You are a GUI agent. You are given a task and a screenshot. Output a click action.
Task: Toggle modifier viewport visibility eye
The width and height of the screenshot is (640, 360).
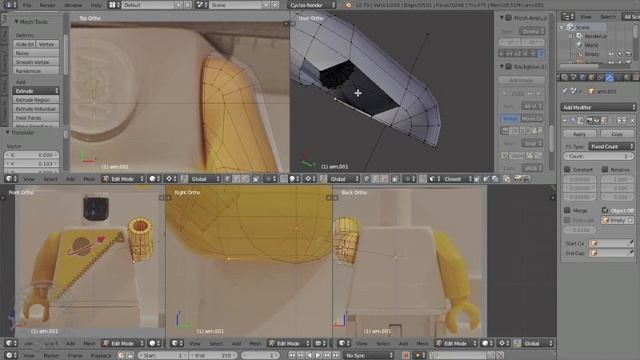pyautogui.click(x=596, y=120)
